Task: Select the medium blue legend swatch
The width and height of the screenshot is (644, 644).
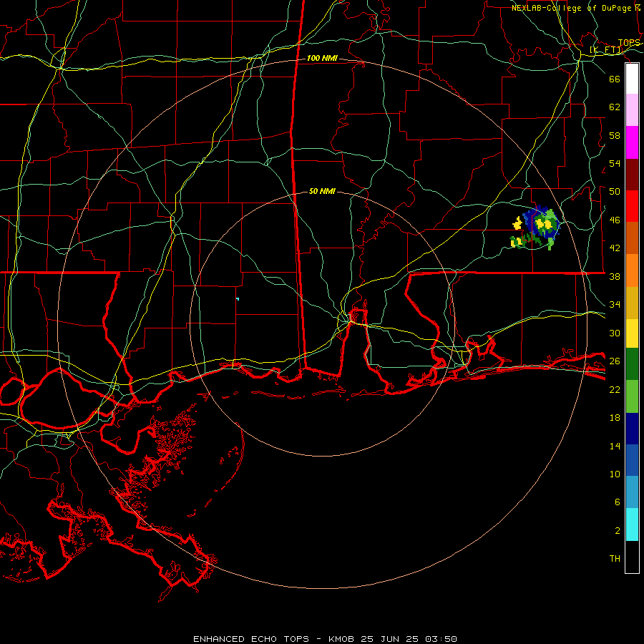Action: [632, 460]
